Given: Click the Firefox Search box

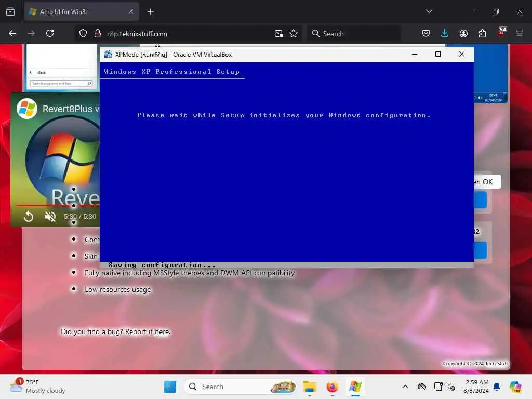Looking at the screenshot, I should pyautogui.click(x=353, y=34).
